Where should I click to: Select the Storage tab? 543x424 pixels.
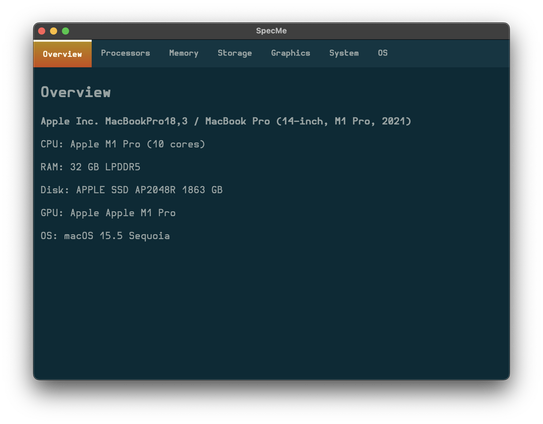pos(234,53)
